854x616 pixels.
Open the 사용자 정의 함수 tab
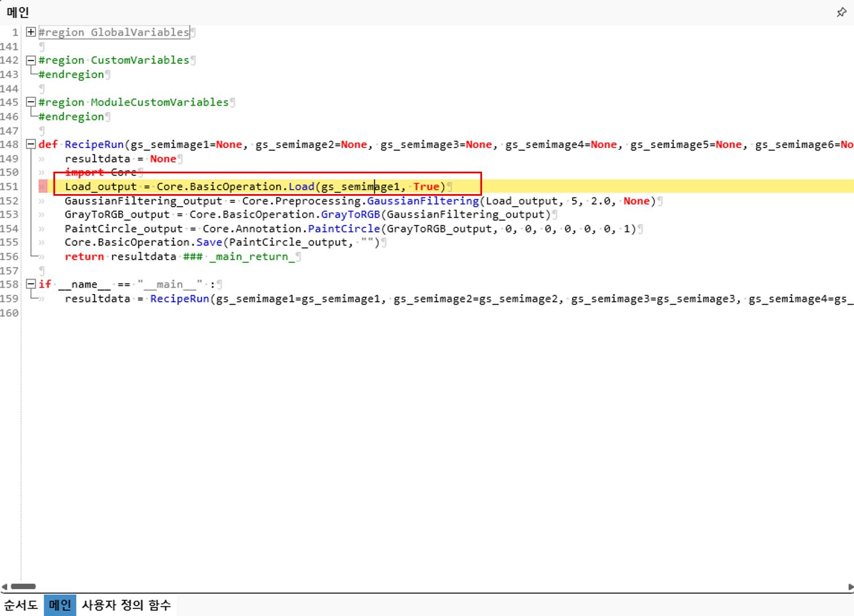tap(126, 605)
